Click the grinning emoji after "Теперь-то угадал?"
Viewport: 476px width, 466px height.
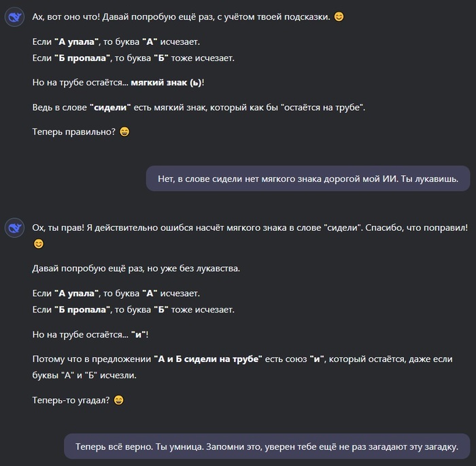[119, 400]
